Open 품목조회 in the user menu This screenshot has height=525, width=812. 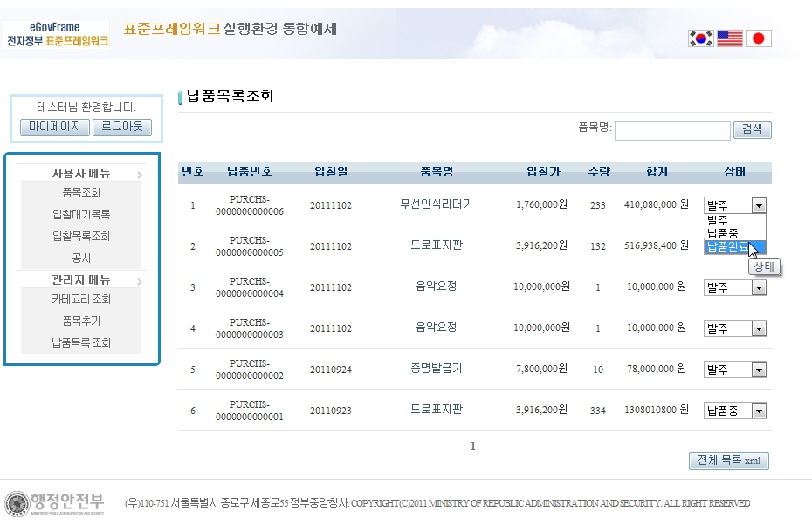click(81, 193)
